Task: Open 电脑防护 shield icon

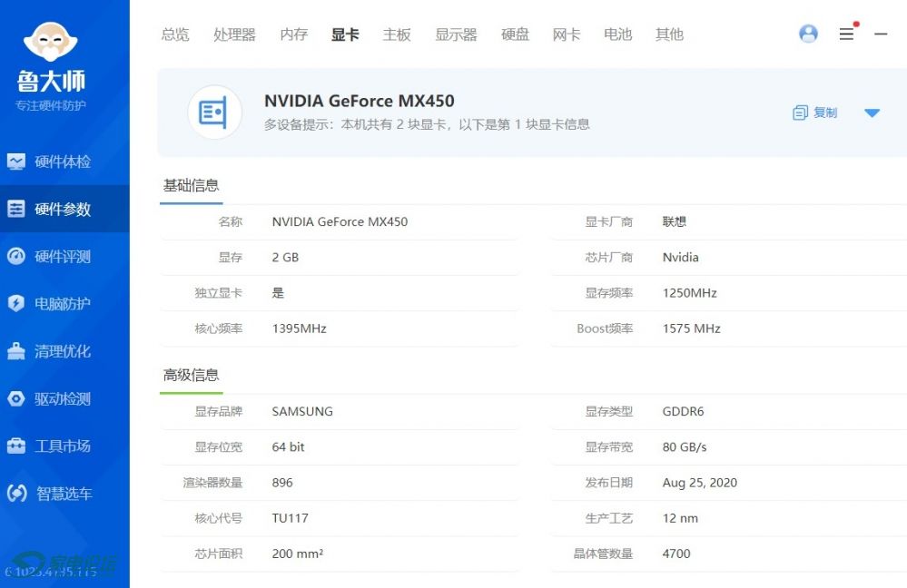Action: tap(16, 304)
